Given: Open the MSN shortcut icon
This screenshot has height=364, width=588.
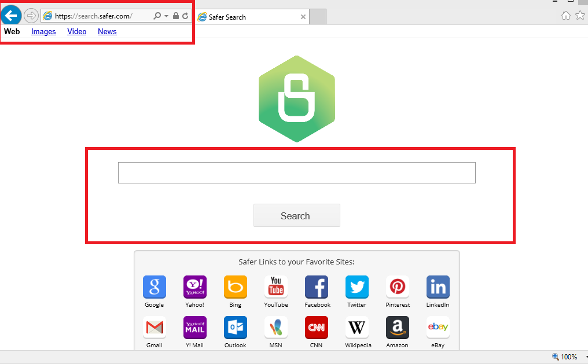Looking at the screenshot, I should [x=276, y=328].
